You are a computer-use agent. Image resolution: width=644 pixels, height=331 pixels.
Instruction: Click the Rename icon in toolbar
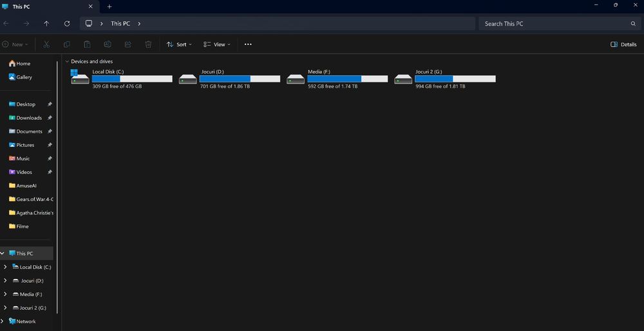(x=108, y=44)
